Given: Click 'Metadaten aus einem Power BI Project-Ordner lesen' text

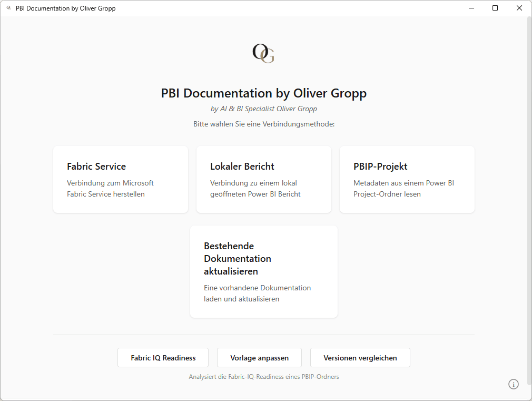Looking at the screenshot, I should coord(404,189).
